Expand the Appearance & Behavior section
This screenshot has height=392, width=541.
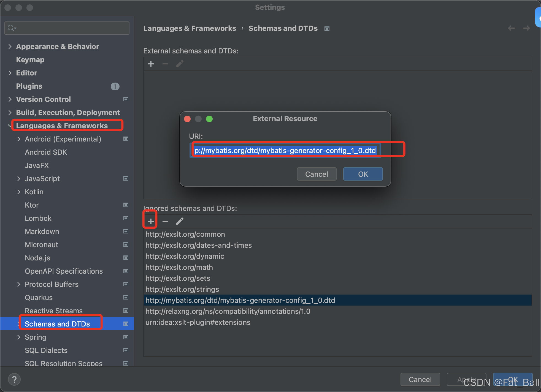pyautogui.click(x=10, y=46)
